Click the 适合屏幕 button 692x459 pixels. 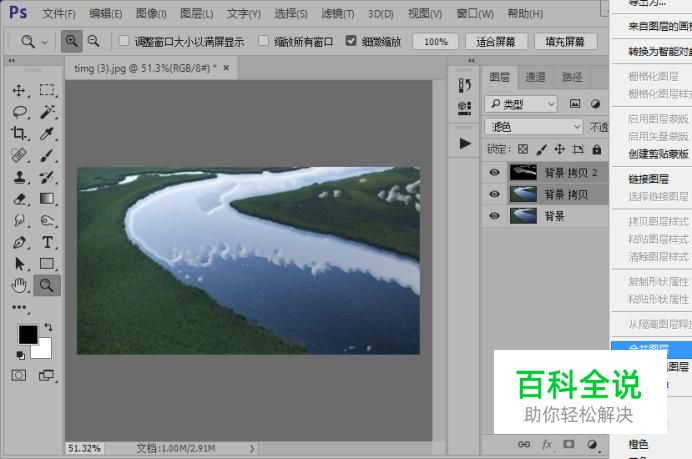pyautogui.click(x=496, y=42)
